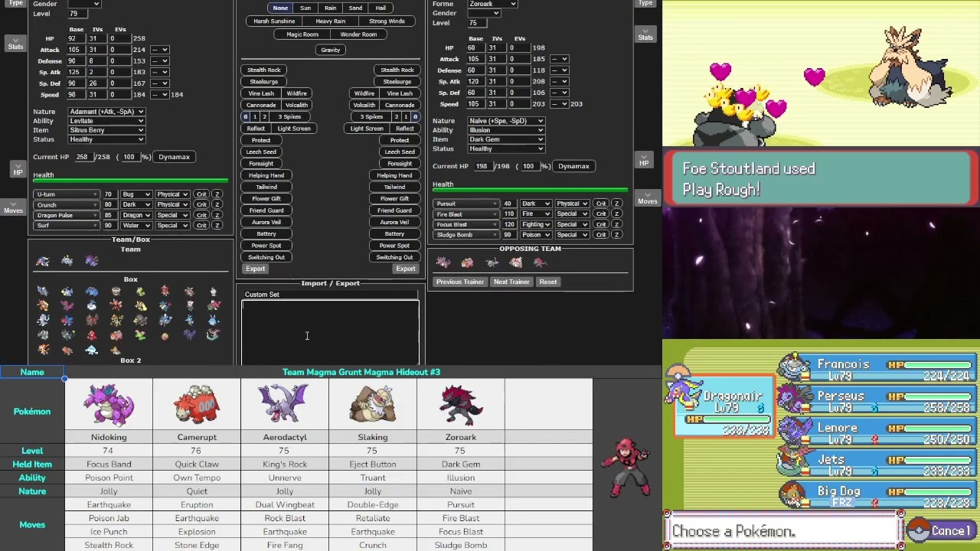Select Strong Winds weather option

[387, 21]
